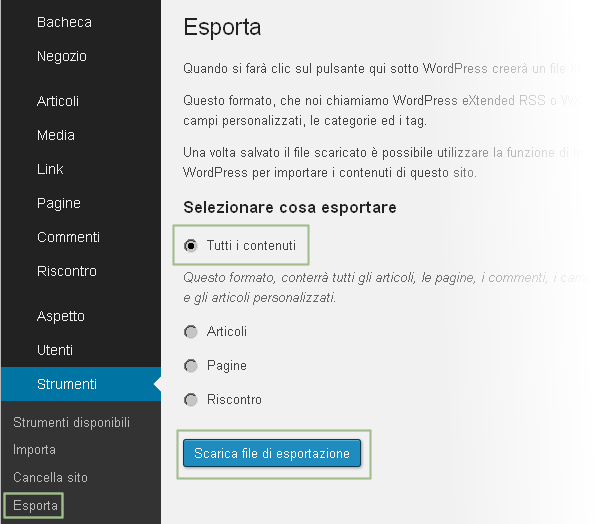The image size is (600, 524).
Task: Go to Negozio in the sidebar
Action: pyautogui.click(x=62, y=56)
